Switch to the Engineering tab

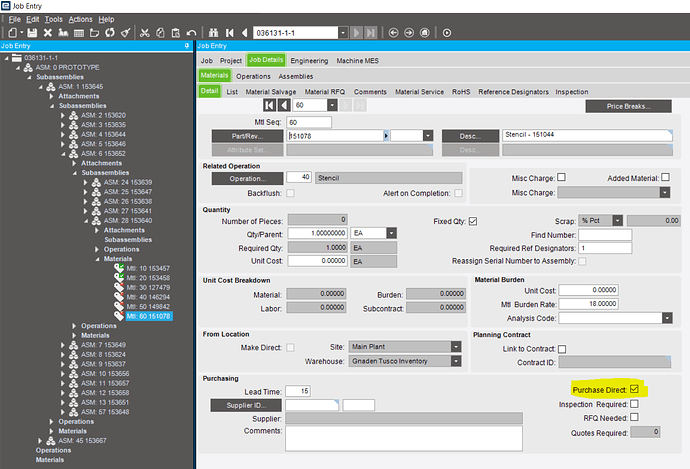pos(309,61)
